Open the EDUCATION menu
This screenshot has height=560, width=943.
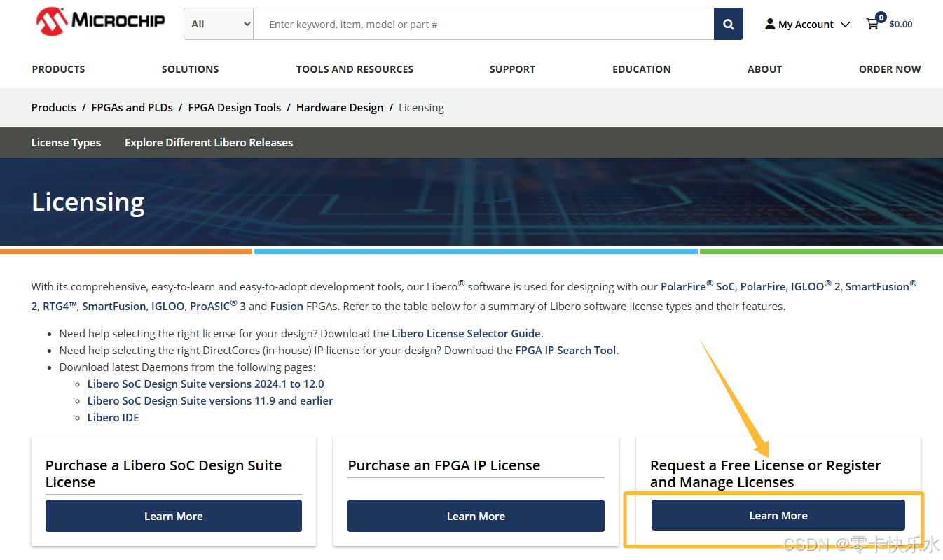[x=642, y=69]
